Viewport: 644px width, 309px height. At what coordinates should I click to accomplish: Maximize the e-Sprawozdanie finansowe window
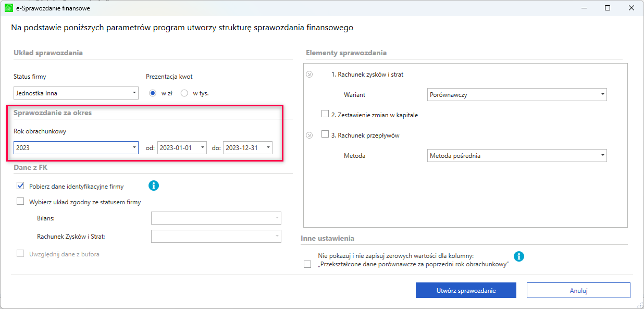[x=608, y=8]
